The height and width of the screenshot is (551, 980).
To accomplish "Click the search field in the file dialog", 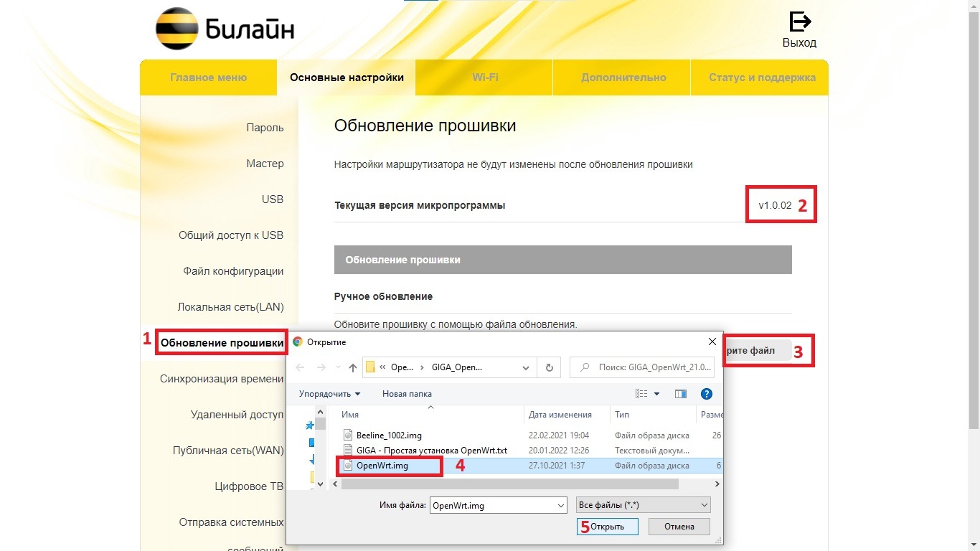I will coord(642,367).
